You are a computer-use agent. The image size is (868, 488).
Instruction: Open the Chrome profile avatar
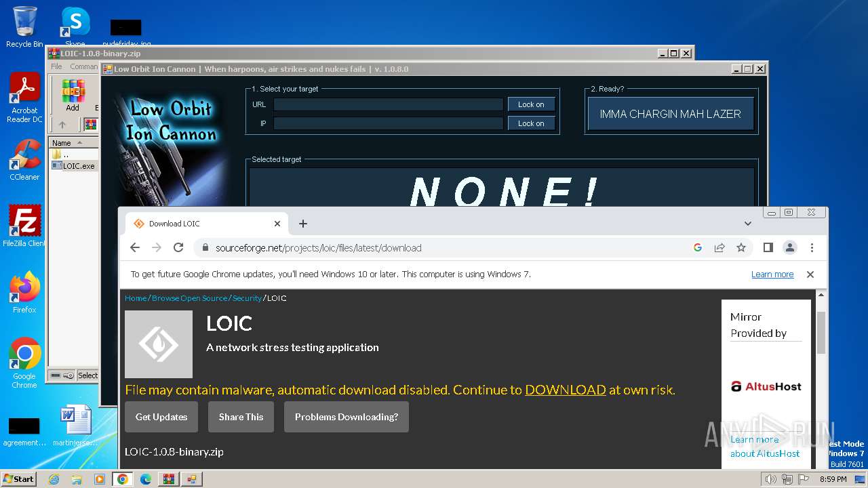point(790,248)
